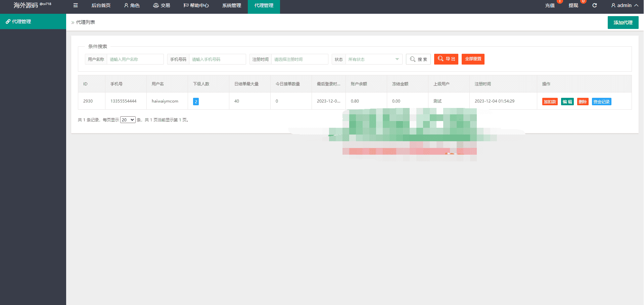Open the 角色 role menu
The height and width of the screenshot is (305, 644).
[132, 5]
